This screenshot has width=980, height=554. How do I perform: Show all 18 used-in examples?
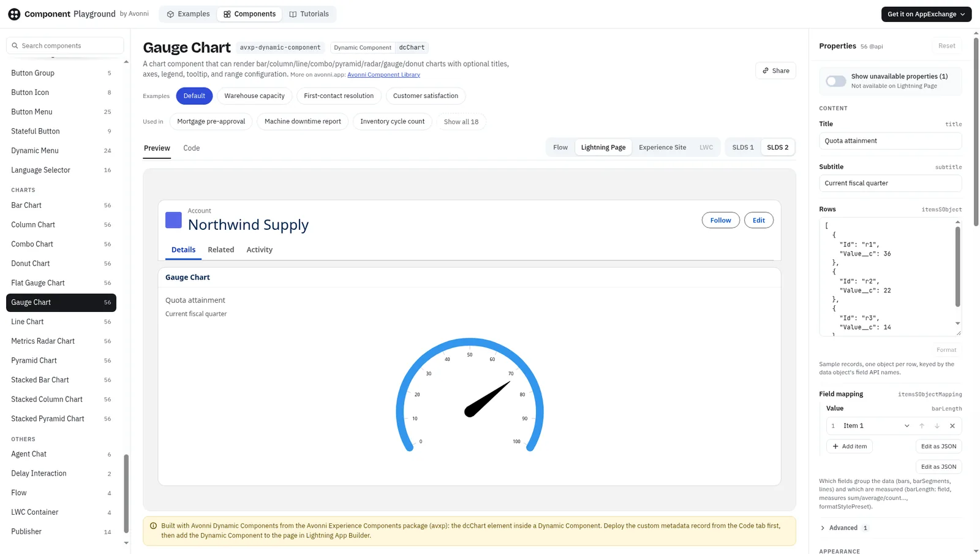point(461,121)
